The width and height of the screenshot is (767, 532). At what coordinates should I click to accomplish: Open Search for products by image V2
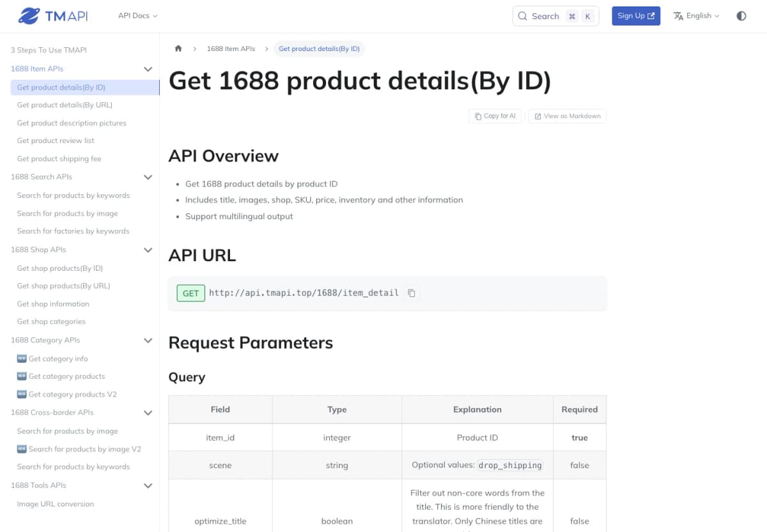pos(79,449)
